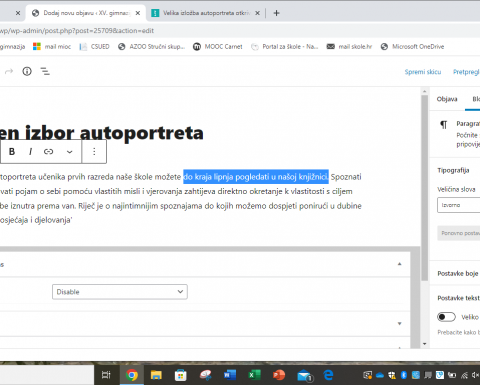
Task: Collapse the first meta box with up arrow
Action: [399, 264]
